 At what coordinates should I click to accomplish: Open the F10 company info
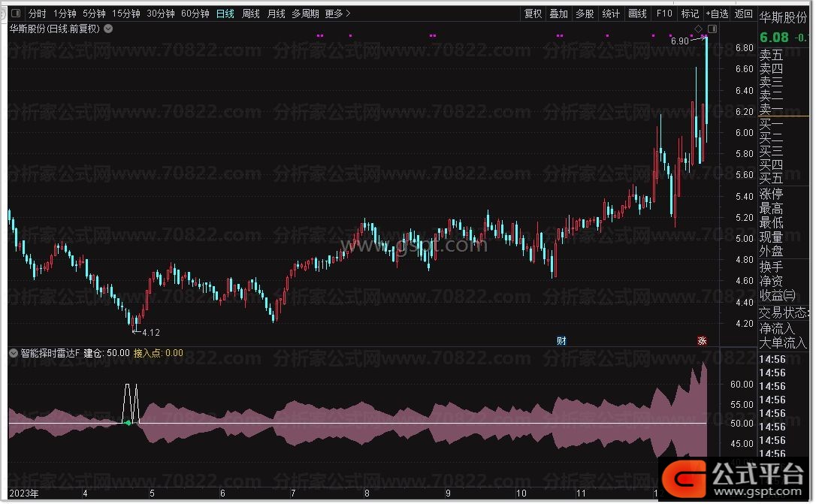(x=664, y=14)
